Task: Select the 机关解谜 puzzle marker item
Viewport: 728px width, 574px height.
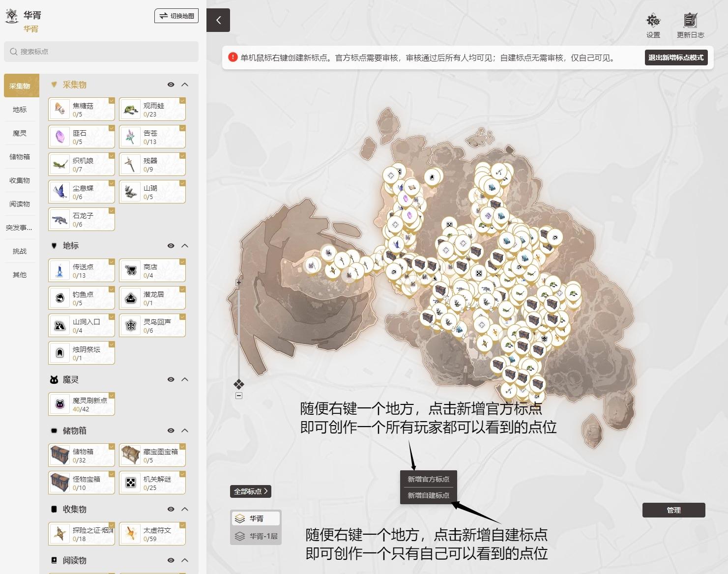Action: point(152,483)
